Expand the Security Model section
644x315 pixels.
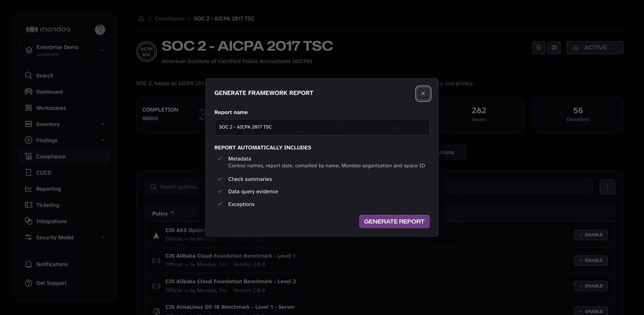tap(64, 237)
